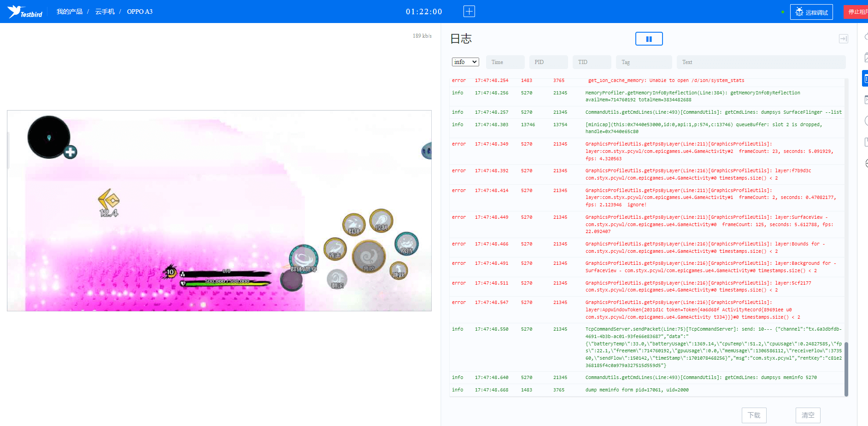Click 下载 to download logs
Screen dimensions: 868x426
coord(754,415)
